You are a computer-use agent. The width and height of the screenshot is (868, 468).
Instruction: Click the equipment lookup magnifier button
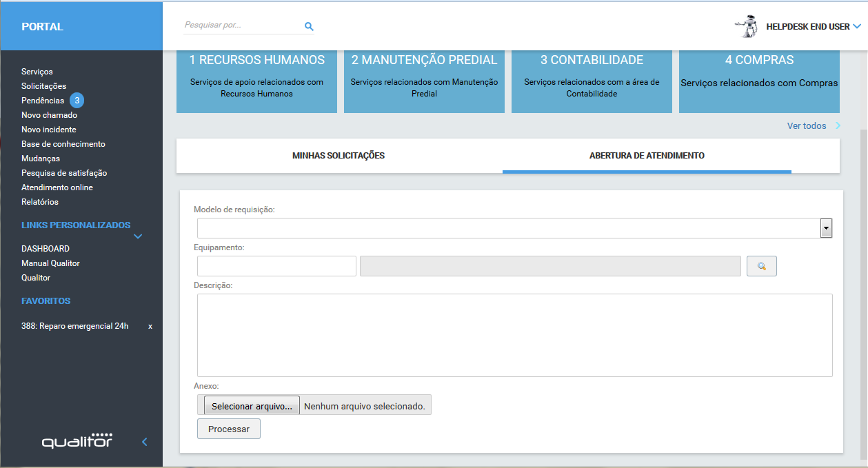(x=761, y=266)
